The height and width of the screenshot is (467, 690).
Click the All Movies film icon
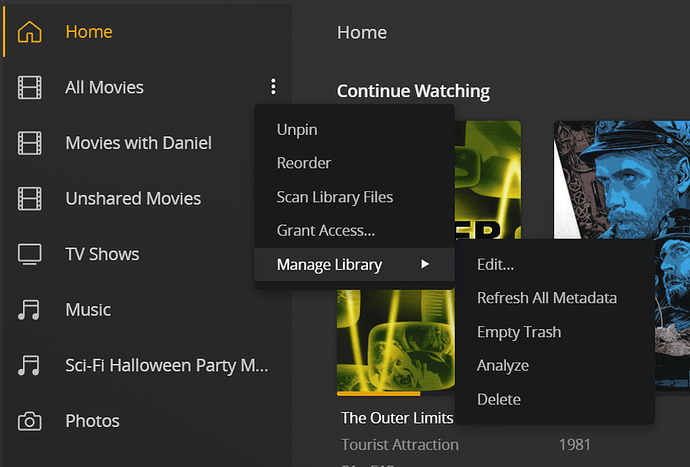29,87
